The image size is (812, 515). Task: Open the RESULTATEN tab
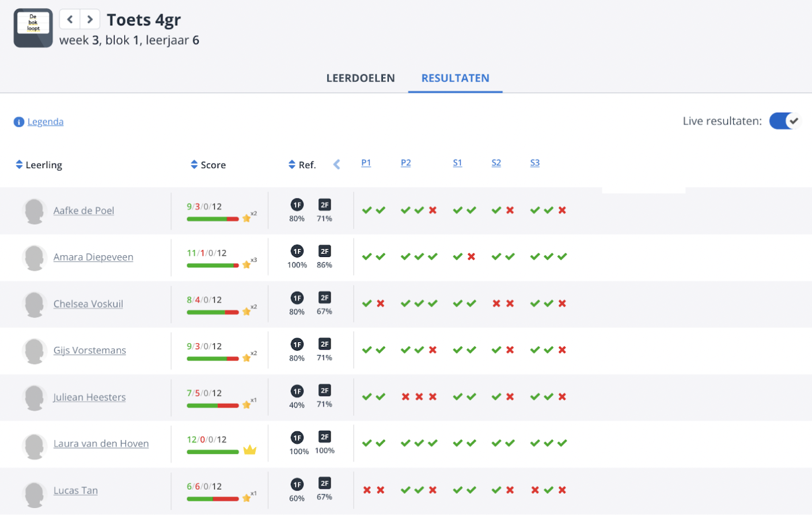(455, 78)
